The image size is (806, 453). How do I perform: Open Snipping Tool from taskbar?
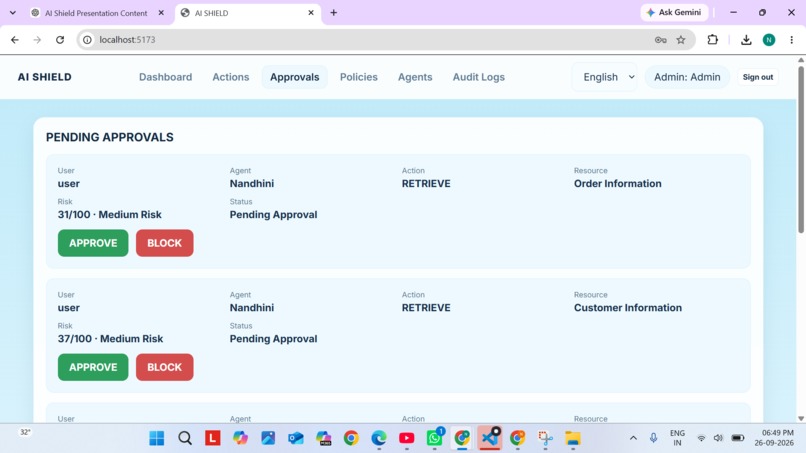tap(545, 438)
